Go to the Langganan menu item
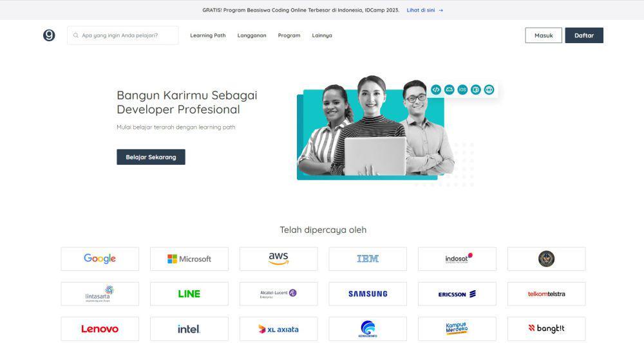 click(252, 35)
